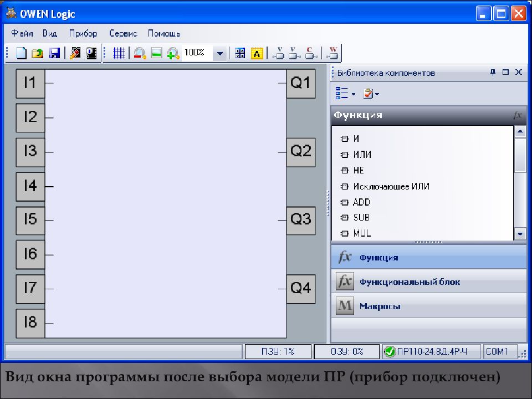Switch to the Макросы category
Viewport: 532px width, 399px height.
pyautogui.click(x=428, y=306)
